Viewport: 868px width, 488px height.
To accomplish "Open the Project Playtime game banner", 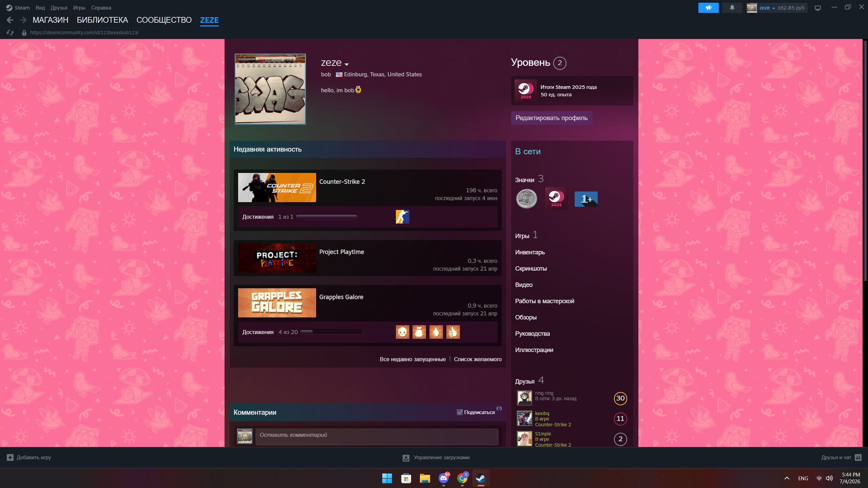I will click(277, 258).
